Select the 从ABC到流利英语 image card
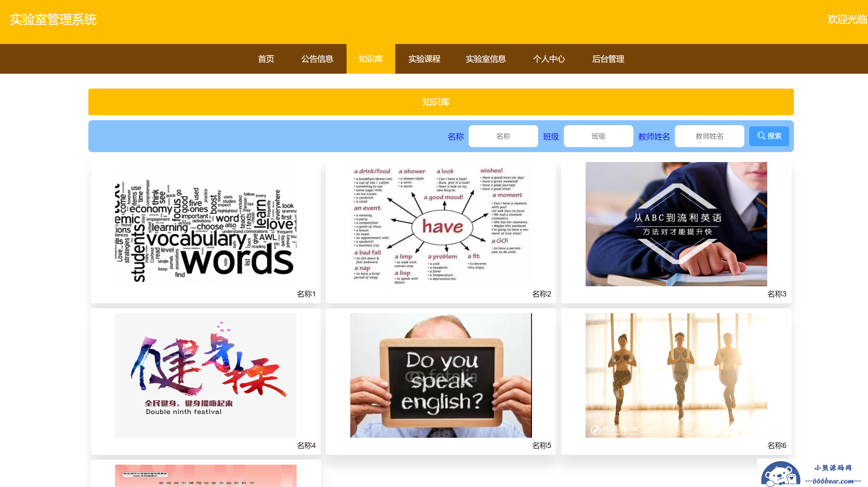The width and height of the screenshot is (868, 487). pyautogui.click(x=676, y=224)
